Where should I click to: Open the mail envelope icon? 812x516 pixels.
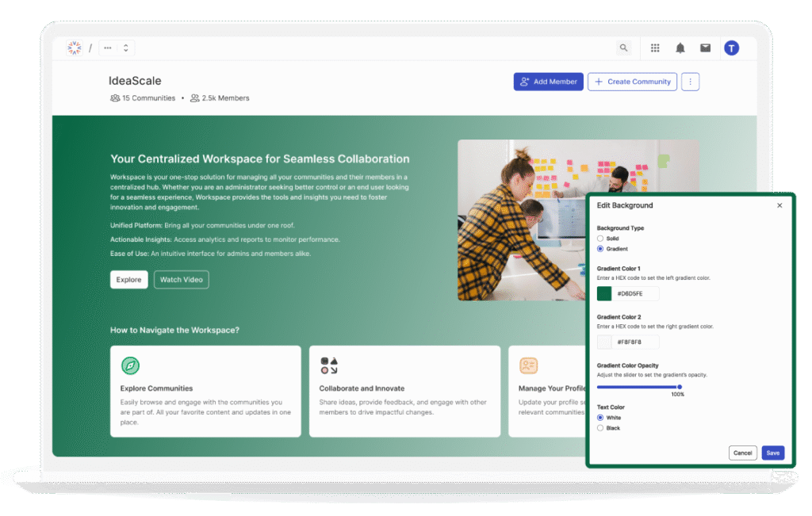click(x=705, y=48)
